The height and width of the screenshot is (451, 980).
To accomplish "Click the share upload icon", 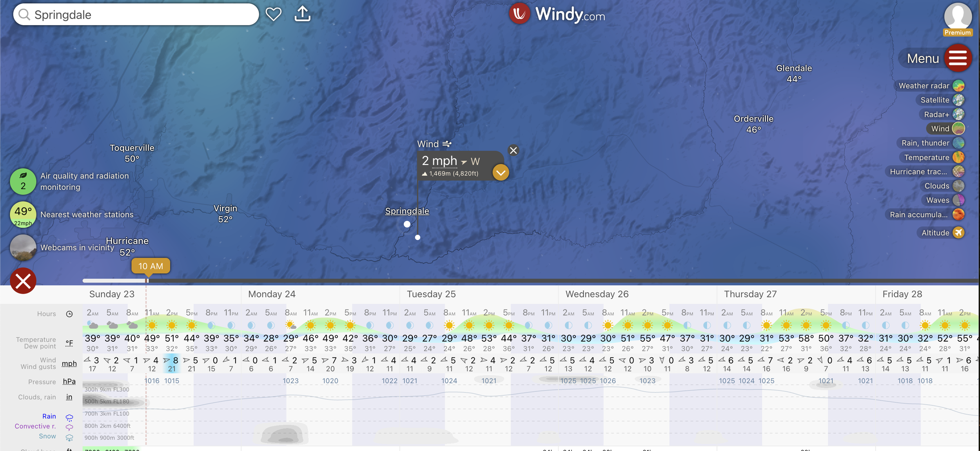I will click(x=302, y=14).
